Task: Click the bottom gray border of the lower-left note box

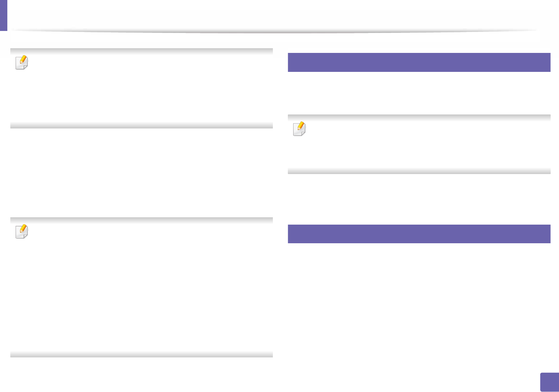Action: coord(142,354)
